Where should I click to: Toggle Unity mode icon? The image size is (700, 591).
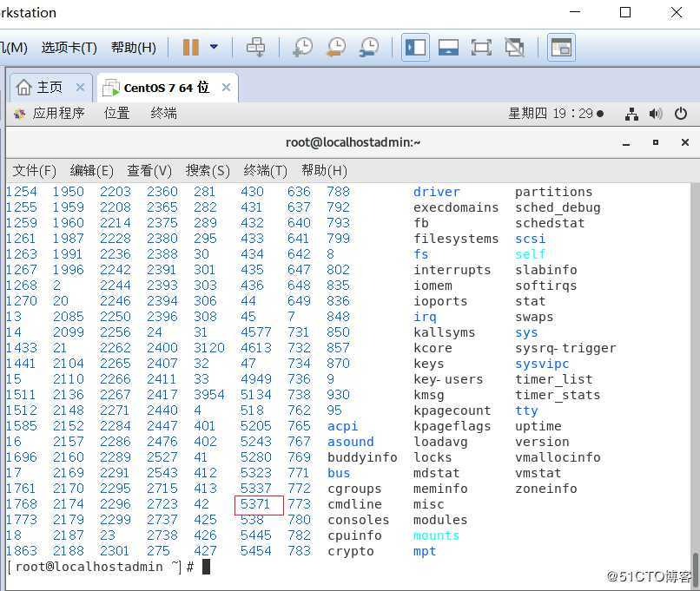(x=514, y=47)
